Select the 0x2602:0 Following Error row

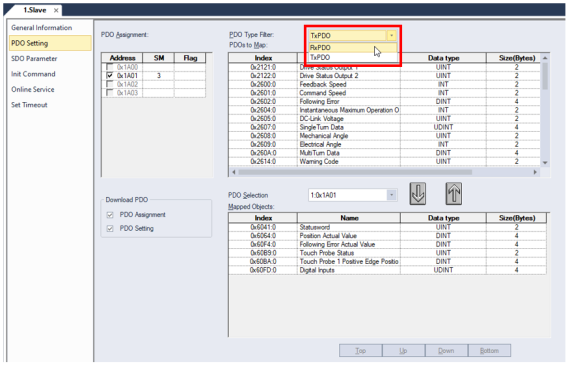pyautogui.click(x=384, y=101)
